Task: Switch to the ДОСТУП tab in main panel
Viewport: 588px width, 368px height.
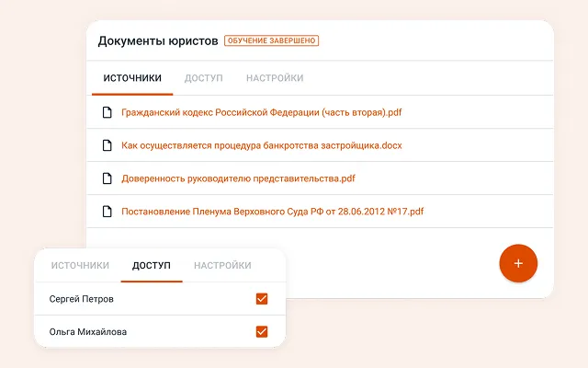Action: (204, 78)
